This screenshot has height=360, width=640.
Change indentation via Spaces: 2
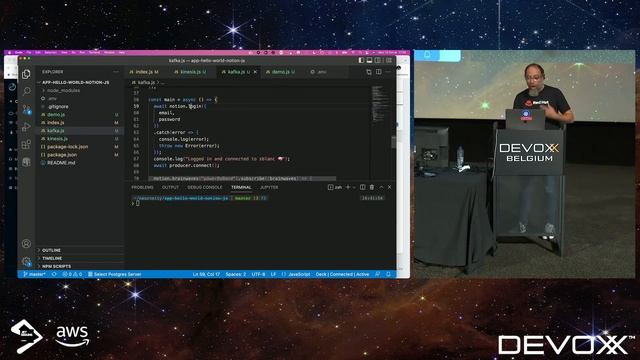pos(236,274)
